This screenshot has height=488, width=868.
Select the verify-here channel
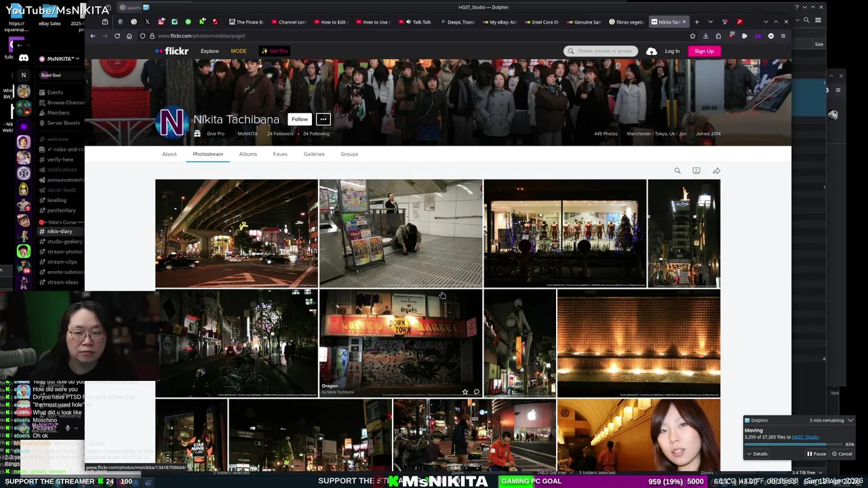coord(60,159)
